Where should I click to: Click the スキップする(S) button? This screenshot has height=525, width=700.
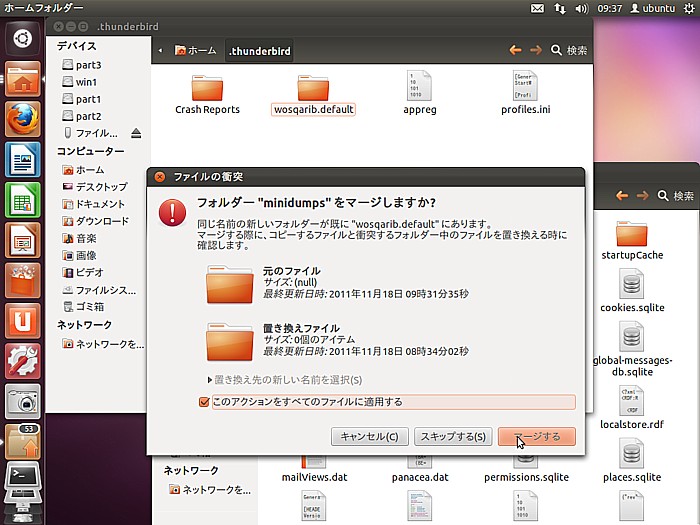pyautogui.click(x=453, y=436)
